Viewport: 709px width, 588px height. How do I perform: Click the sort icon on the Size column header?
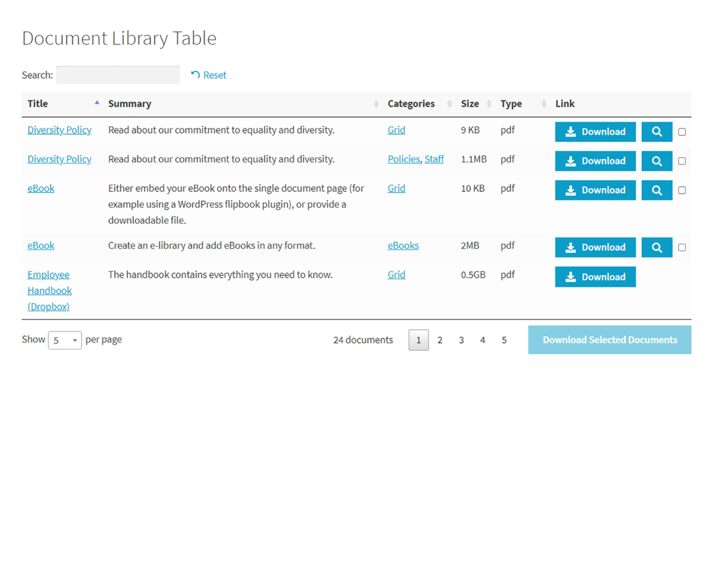click(x=489, y=103)
